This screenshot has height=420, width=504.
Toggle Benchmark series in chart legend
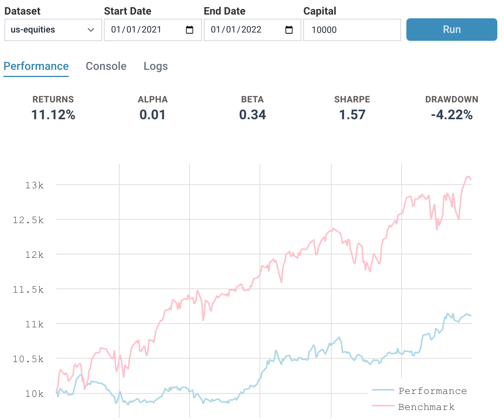(426, 407)
